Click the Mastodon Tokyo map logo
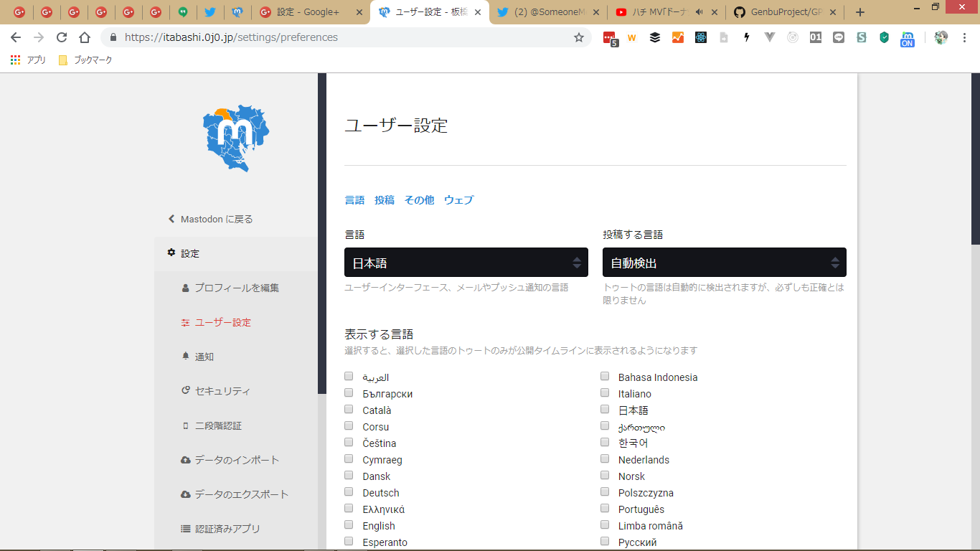Viewport: 980px width, 551px height. click(x=236, y=138)
